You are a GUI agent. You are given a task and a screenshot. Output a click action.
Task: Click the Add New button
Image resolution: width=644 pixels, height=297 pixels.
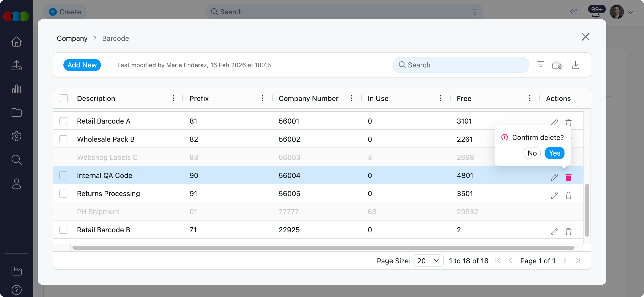82,65
